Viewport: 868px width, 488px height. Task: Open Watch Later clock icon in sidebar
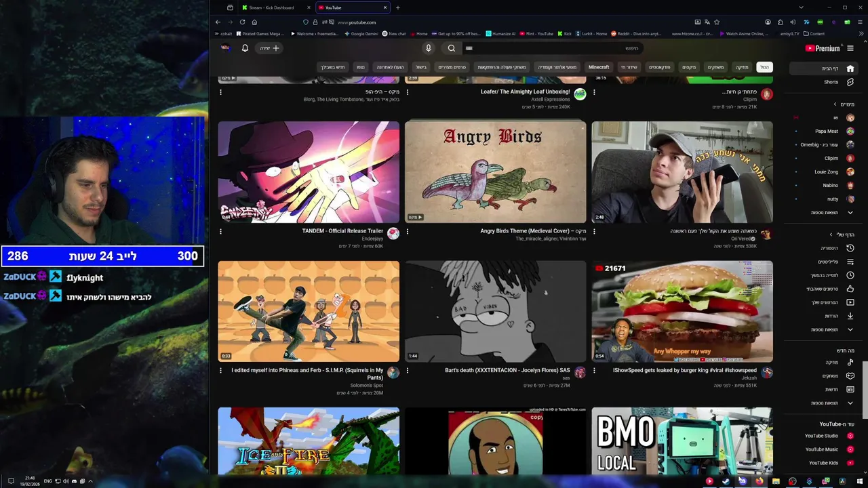point(850,275)
